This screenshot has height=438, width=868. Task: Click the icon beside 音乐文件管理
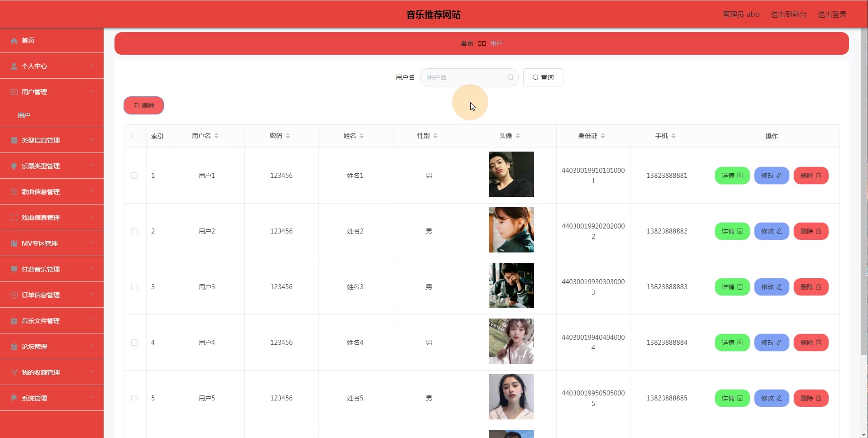pyautogui.click(x=14, y=321)
